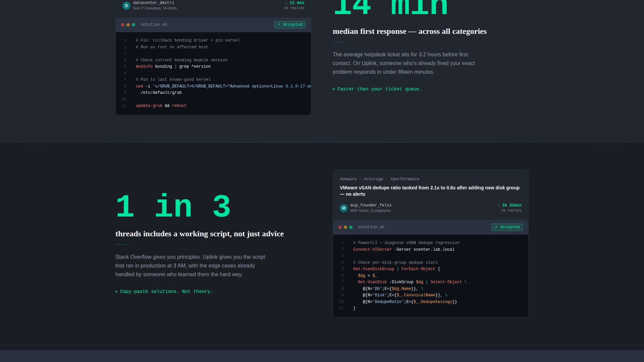Viewport: 644px width, 362px height.
Task: Open the #performance hashtag
Action: (405, 179)
